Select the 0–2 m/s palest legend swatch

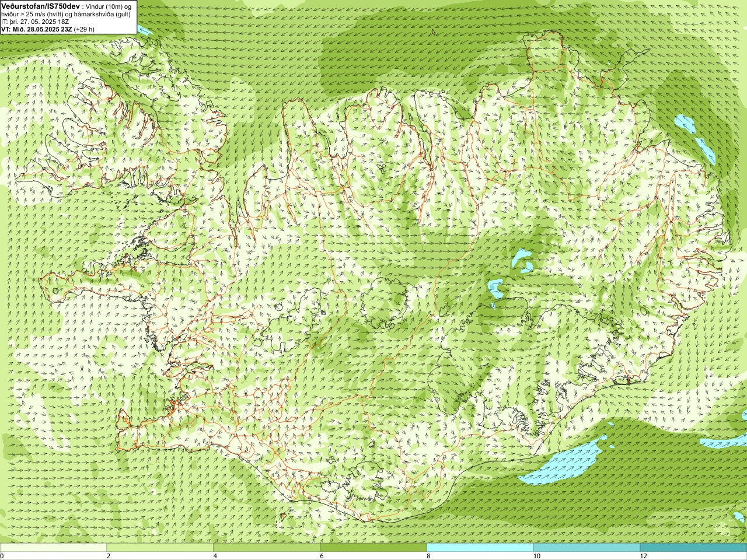coord(53,548)
